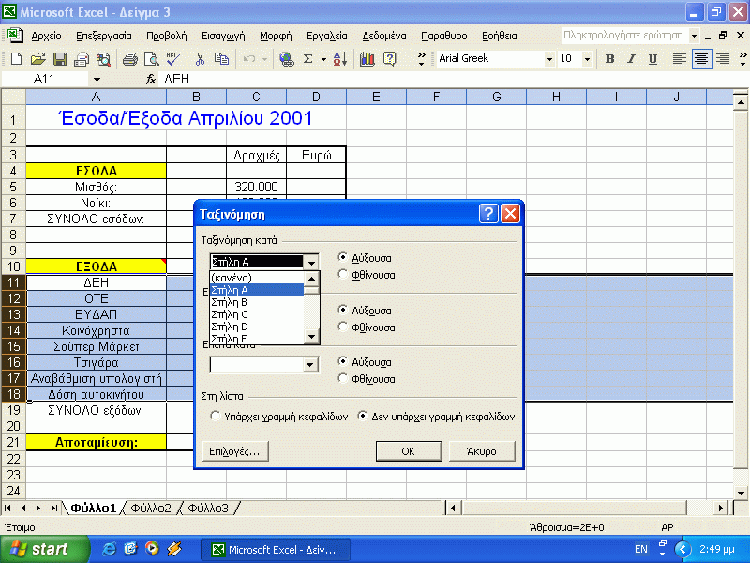Click the Insert Hyperlink globe icon
Viewport: 750px width, 563px height.
point(286,59)
